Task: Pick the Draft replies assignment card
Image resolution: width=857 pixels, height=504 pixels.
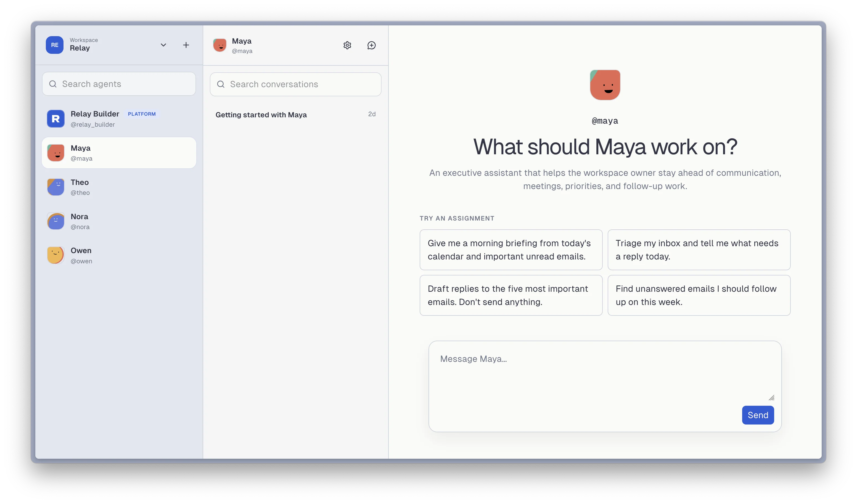Action: point(511,295)
